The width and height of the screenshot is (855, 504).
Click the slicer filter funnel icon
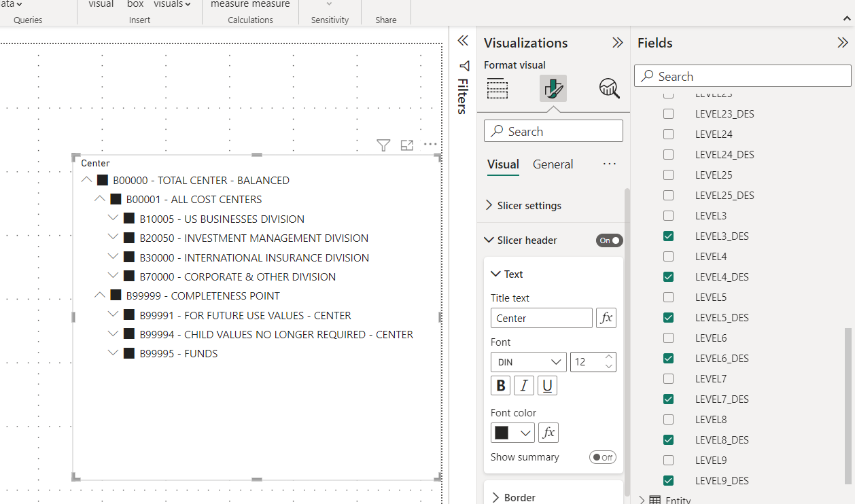(x=383, y=145)
